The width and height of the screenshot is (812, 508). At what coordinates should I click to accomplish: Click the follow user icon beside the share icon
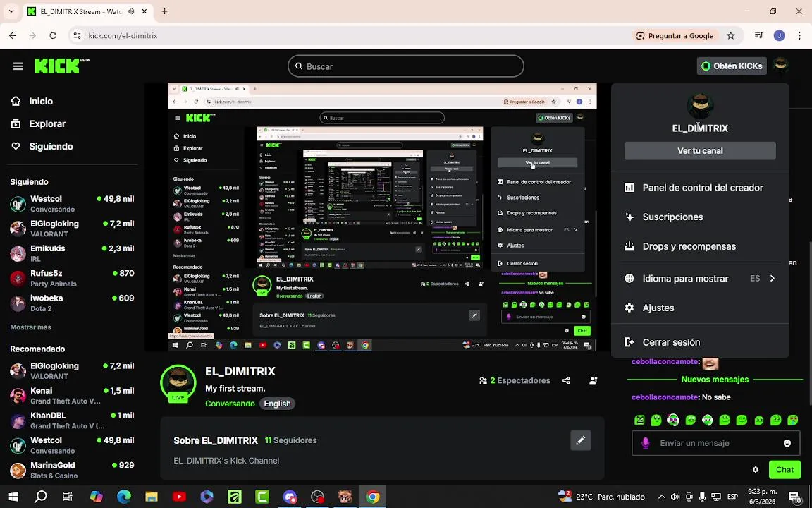click(x=593, y=380)
